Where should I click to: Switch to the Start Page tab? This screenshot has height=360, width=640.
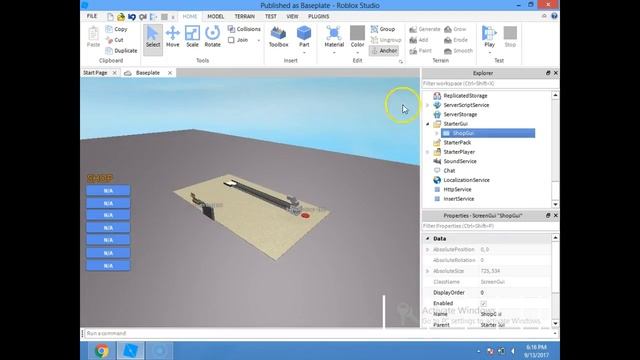pos(96,73)
